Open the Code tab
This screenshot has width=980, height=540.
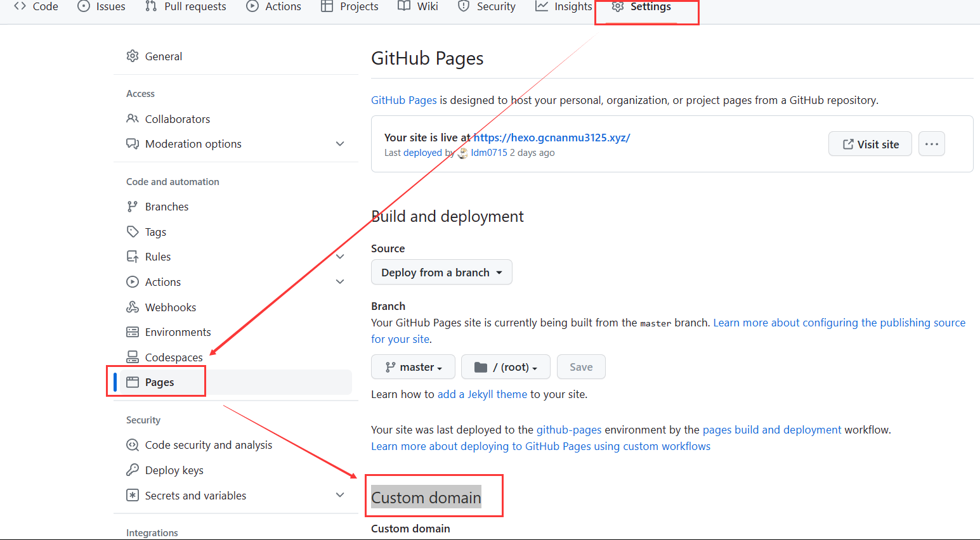tap(36, 6)
